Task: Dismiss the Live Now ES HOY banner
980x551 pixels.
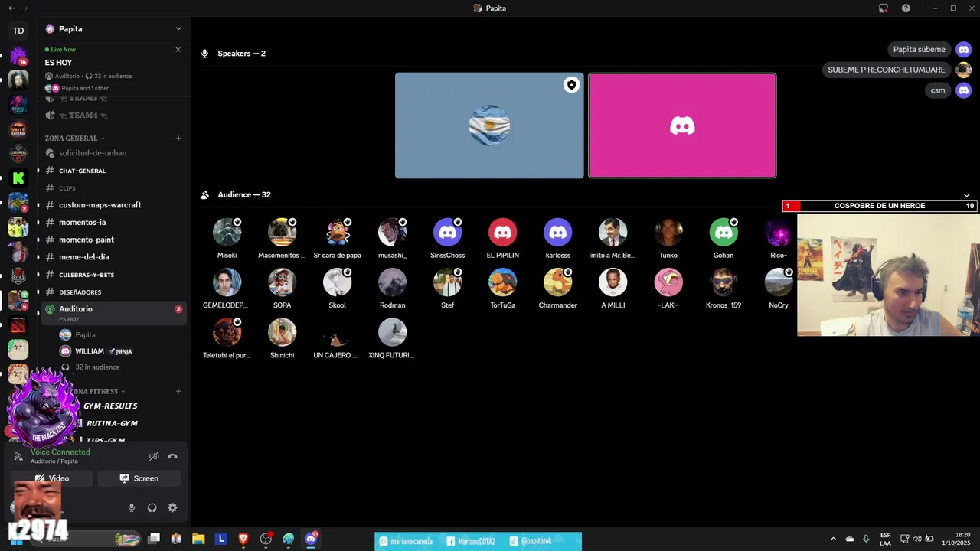Action: pos(178,50)
